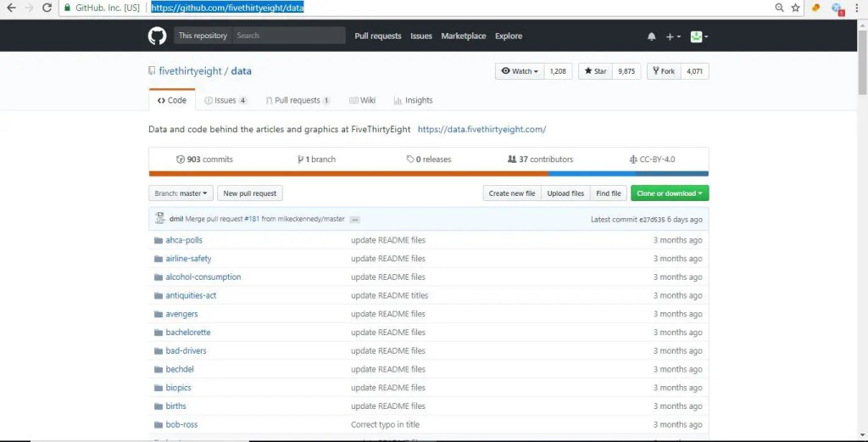Image resolution: width=868 pixels, height=442 pixels.
Task: Click the zoom magnifier in address bar
Action: click(779, 8)
